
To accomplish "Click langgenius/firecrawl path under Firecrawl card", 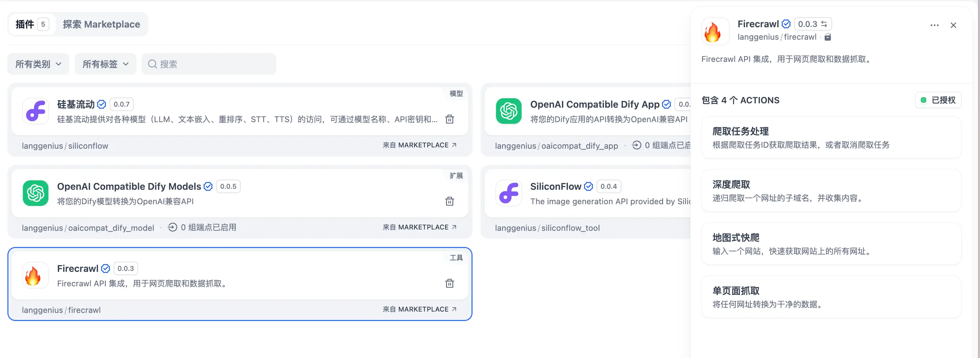I will pos(61,310).
